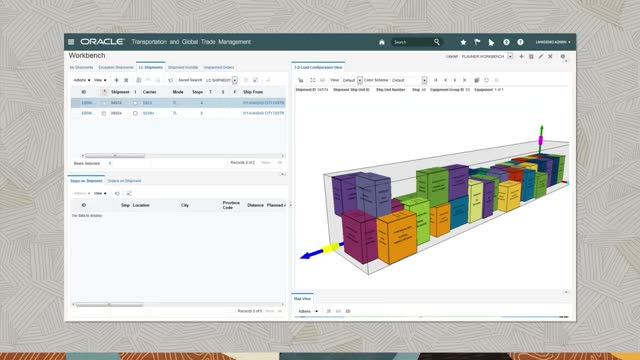Switch to My Shipments tab

pos(81,67)
